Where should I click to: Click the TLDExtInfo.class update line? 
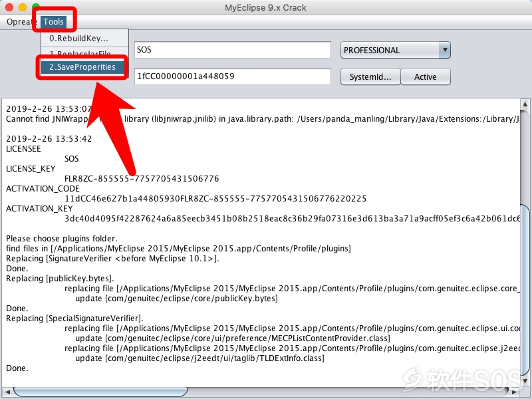coord(199,358)
